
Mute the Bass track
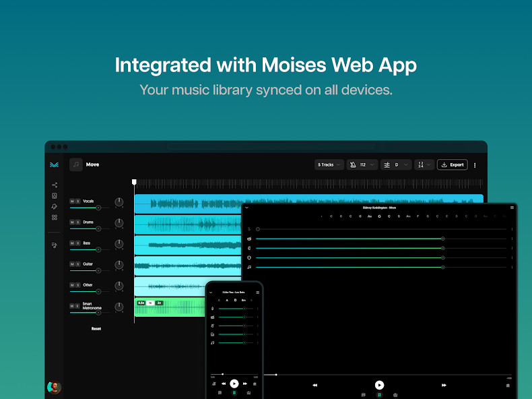[72, 243]
